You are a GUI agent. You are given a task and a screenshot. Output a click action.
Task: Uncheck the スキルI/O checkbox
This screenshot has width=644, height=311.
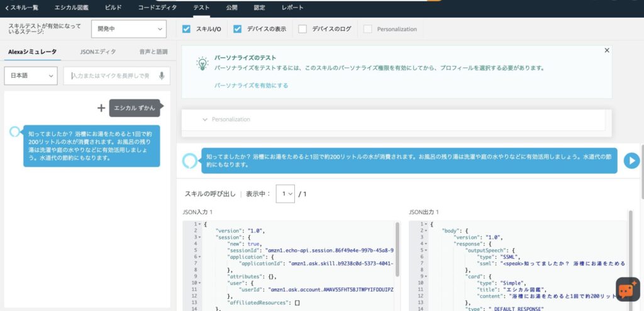[x=186, y=29]
